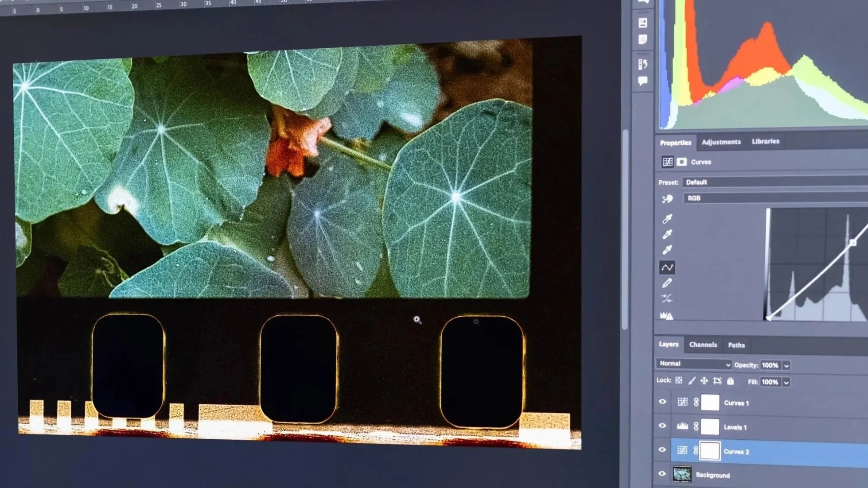Screen dimensions: 868x488
Task: Click the histogram clipping warning icon
Action: coord(667,316)
